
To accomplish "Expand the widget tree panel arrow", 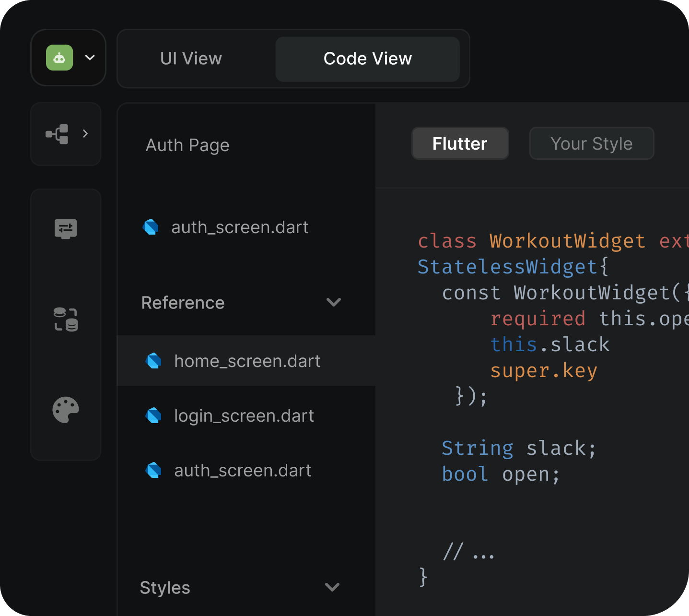I will 85,134.
